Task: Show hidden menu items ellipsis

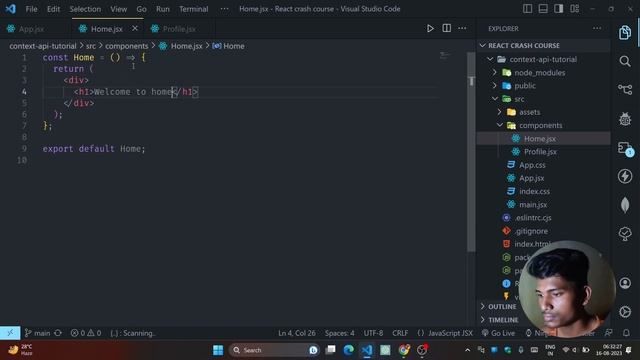Action: 224,9
